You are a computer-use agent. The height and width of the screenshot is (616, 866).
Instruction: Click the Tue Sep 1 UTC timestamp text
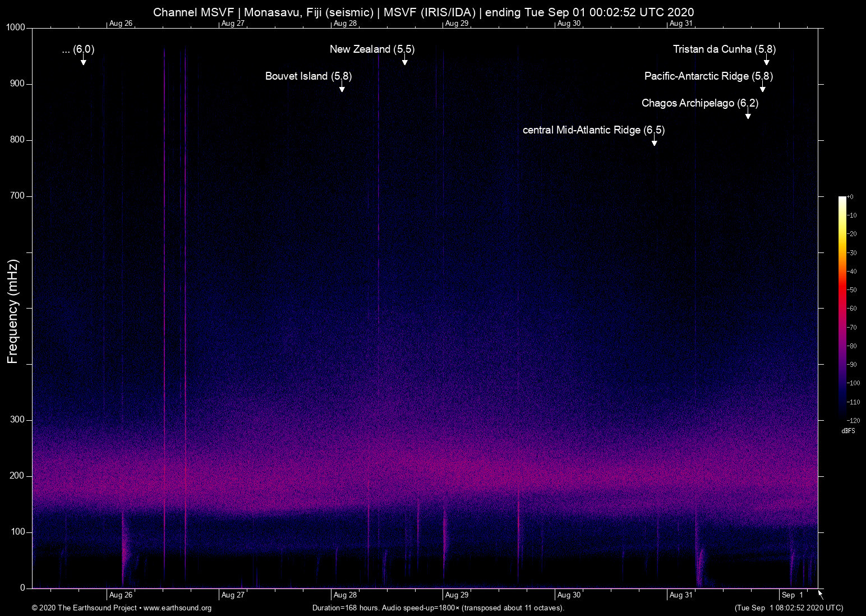coord(788,608)
